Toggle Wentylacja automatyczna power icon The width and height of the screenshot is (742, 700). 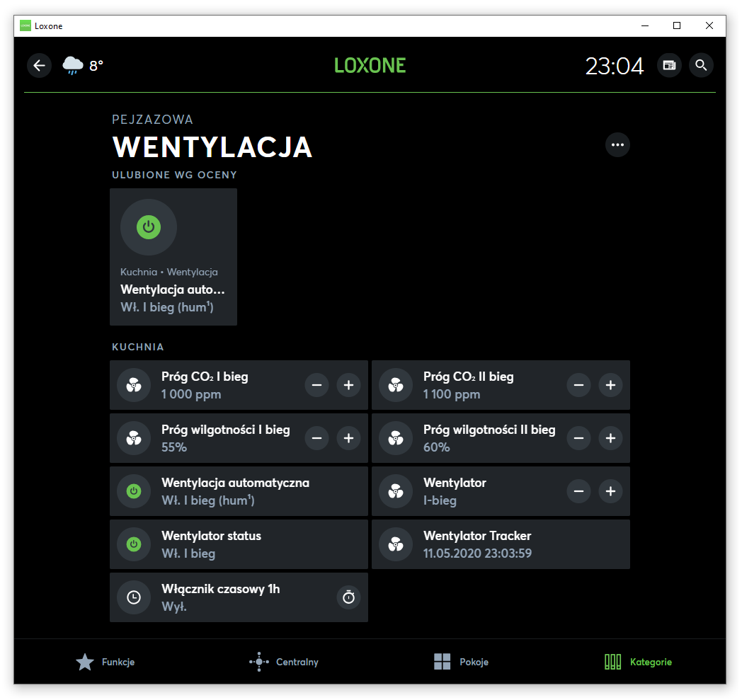(x=134, y=491)
